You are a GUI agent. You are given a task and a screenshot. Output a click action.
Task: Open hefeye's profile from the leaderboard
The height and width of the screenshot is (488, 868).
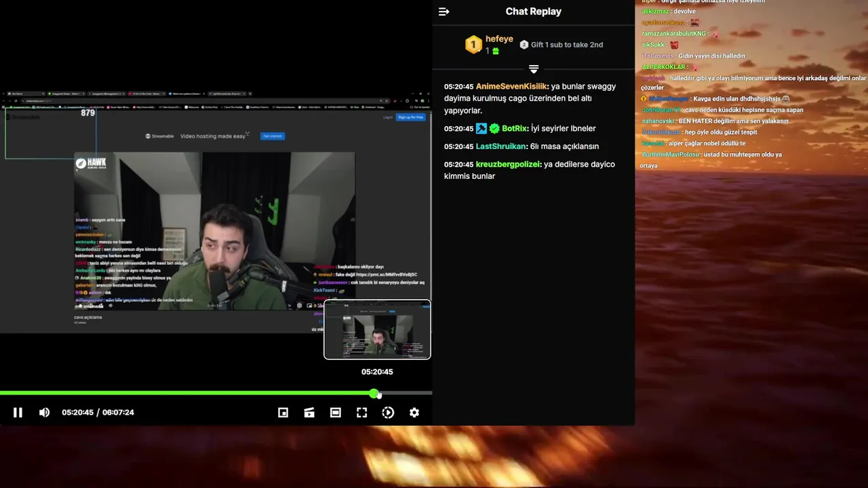pyautogui.click(x=499, y=39)
